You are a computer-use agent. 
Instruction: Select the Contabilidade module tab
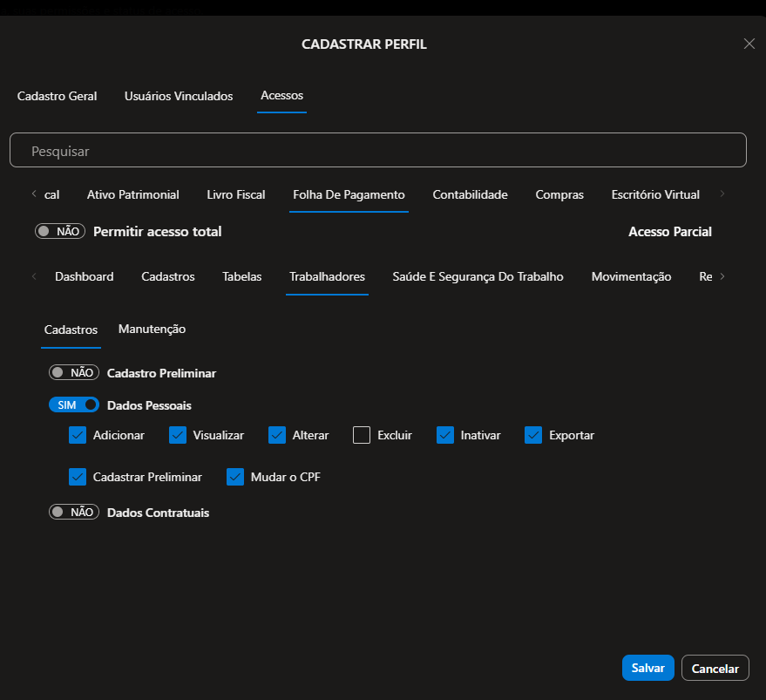(x=470, y=195)
